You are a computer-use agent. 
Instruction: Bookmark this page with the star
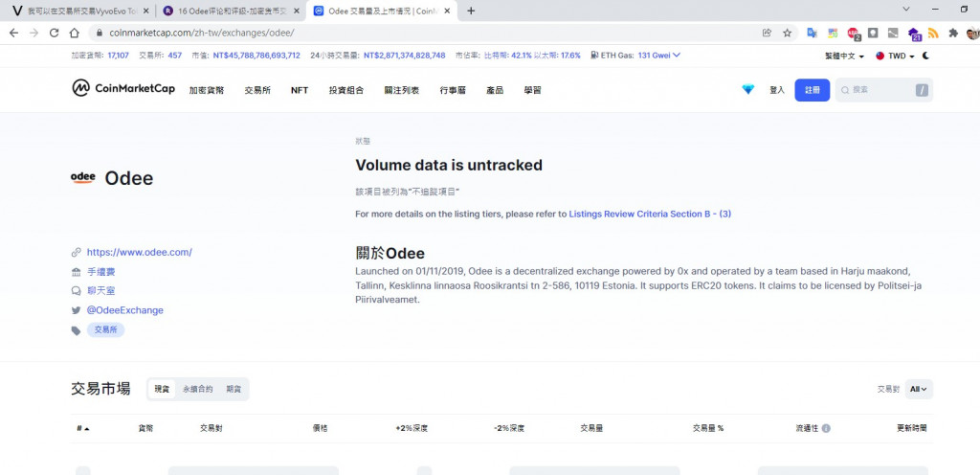coord(787,34)
